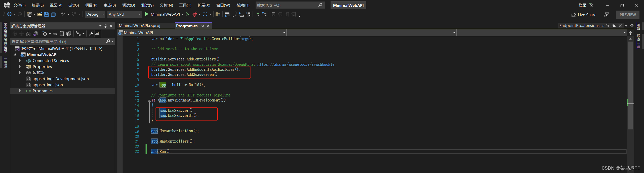Click the Comment Selection icon
Image resolution: width=644 pixels, height=173 pixels.
[257, 14]
